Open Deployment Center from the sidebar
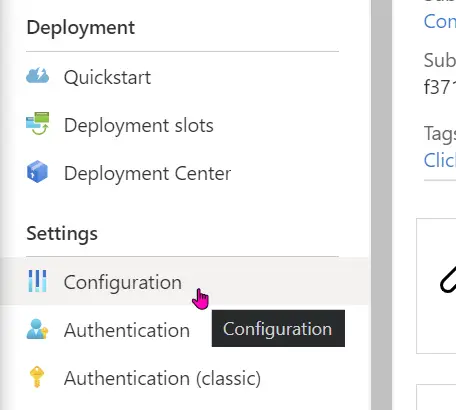The height and width of the screenshot is (410, 456). [x=185, y=173]
